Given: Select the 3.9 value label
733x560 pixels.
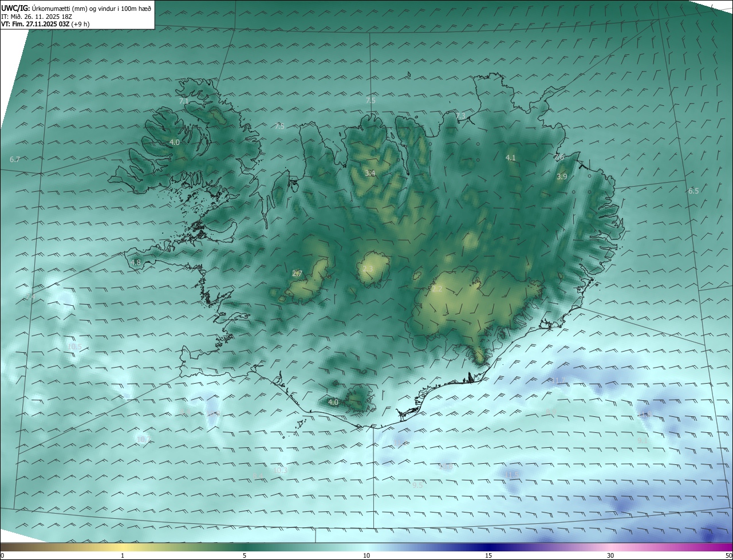Looking at the screenshot, I should [562, 177].
